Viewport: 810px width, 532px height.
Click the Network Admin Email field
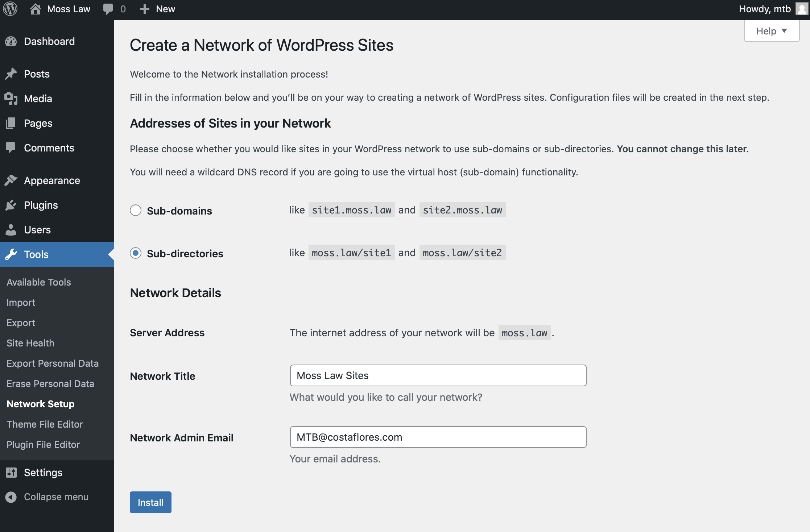(x=438, y=437)
